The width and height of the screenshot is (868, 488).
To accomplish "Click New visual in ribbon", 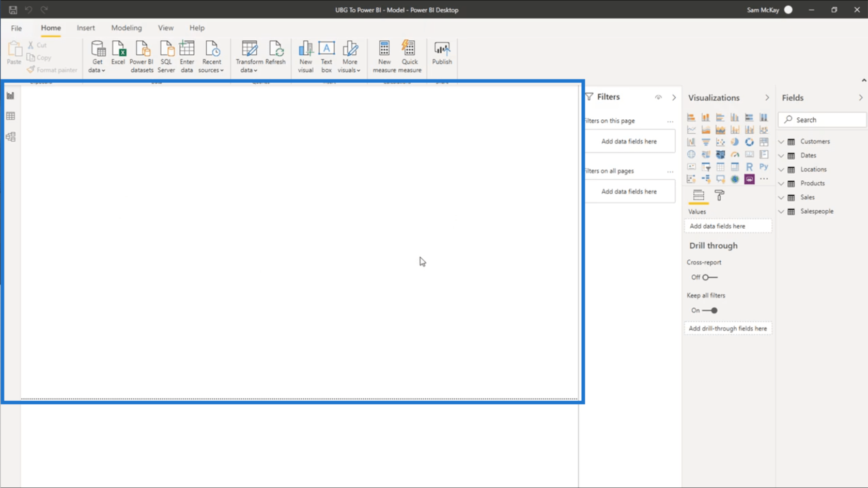I will (x=306, y=57).
